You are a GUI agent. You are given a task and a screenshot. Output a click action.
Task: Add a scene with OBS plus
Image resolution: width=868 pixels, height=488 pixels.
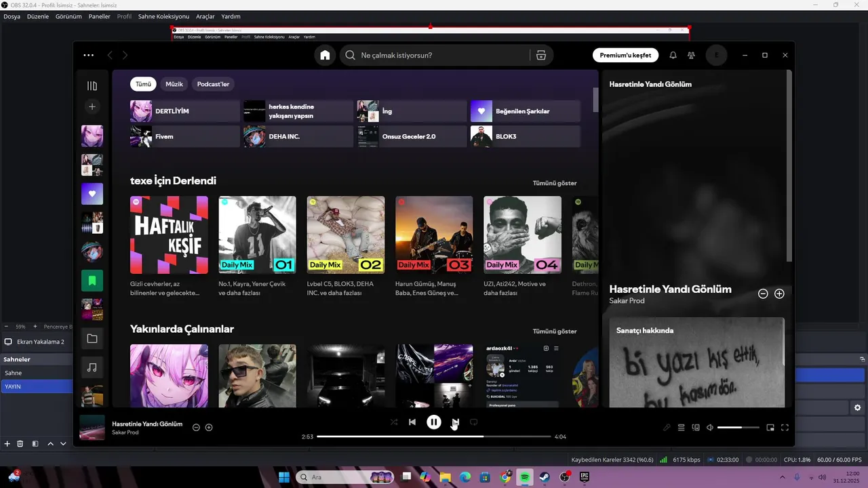pos(7,444)
